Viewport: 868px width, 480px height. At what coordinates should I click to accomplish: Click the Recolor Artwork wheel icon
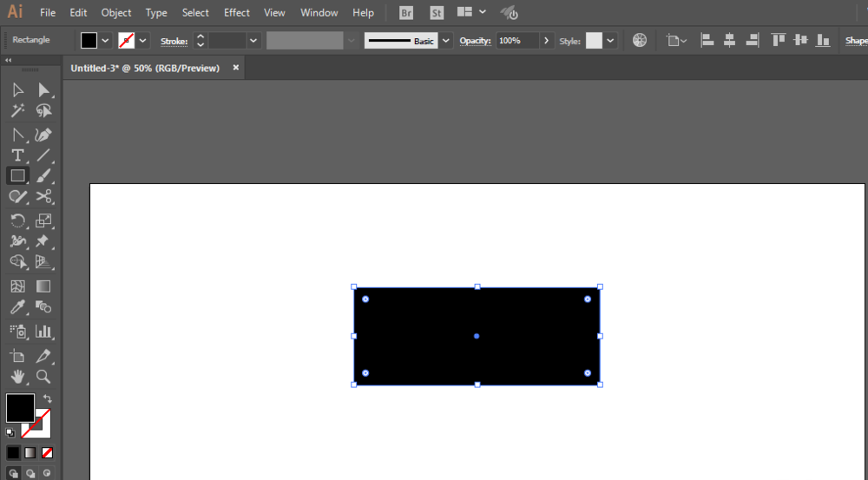pyautogui.click(x=640, y=40)
